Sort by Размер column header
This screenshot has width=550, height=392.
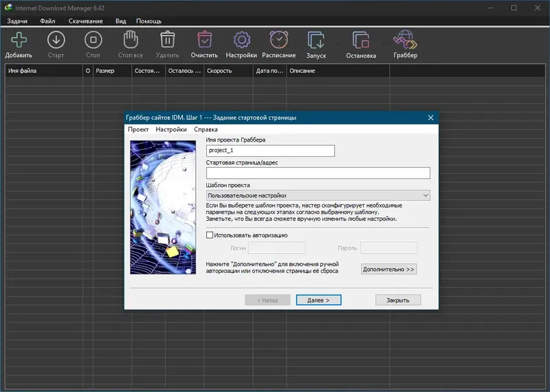pyautogui.click(x=112, y=71)
